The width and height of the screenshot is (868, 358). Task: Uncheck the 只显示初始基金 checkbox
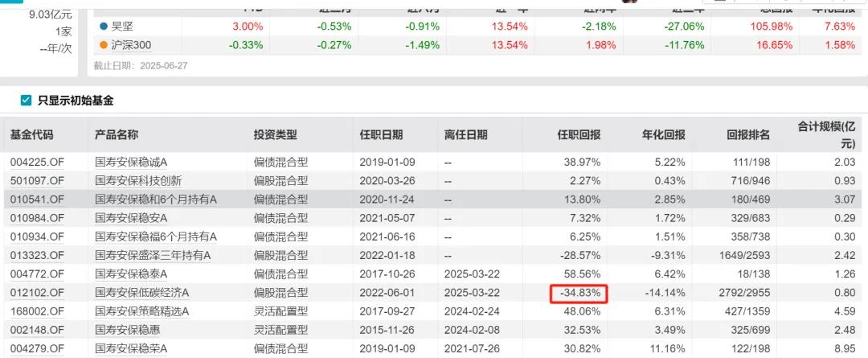coord(26,101)
